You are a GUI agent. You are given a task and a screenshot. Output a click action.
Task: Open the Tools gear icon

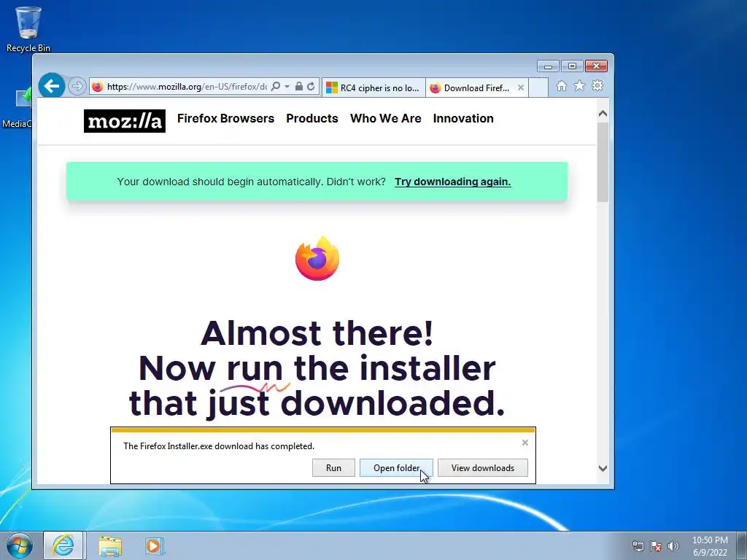[x=597, y=86]
